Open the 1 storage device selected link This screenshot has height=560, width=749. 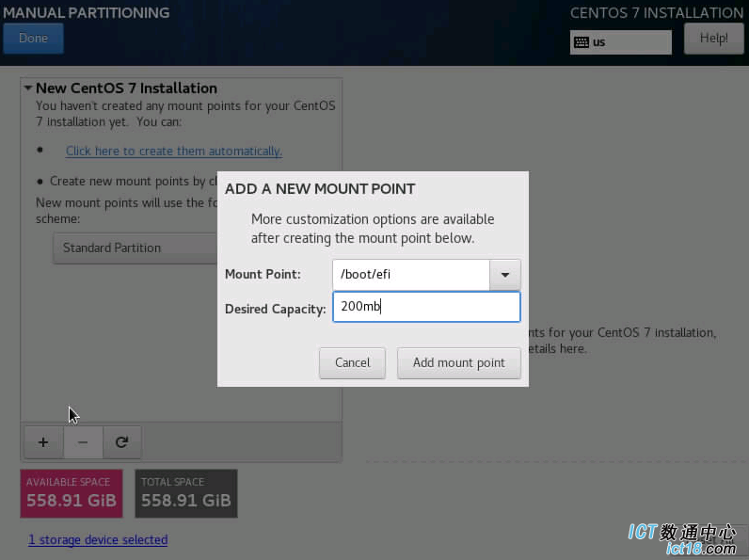pos(98,539)
